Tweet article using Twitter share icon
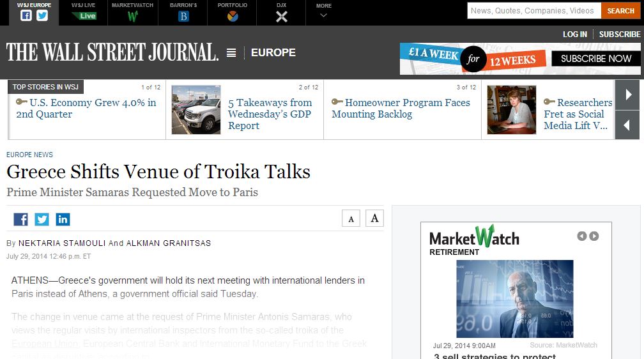 pyautogui.click(x=42, y=219)
